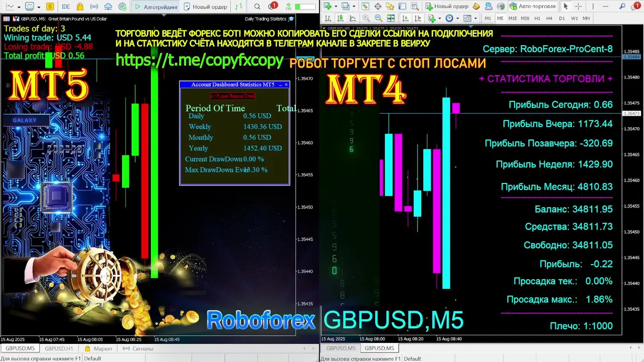Click the Daily Trading Statistics label on MT5 chart
This screenshot has height=362, width=644.
tap(266, 19)
